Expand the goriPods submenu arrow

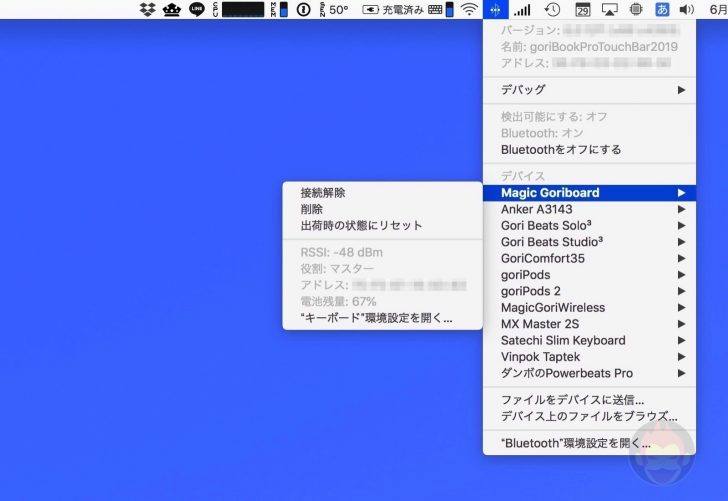point(681,275)
